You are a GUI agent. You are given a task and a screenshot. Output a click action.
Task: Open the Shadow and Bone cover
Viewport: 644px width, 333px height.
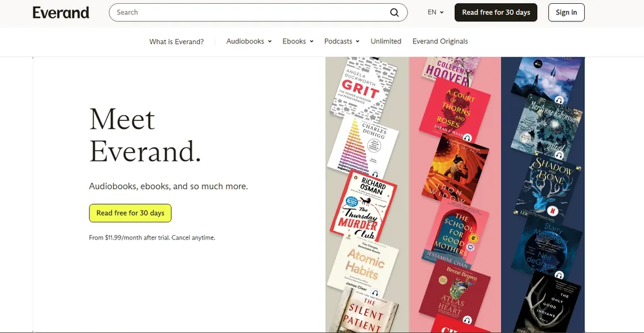pos(547,187)
